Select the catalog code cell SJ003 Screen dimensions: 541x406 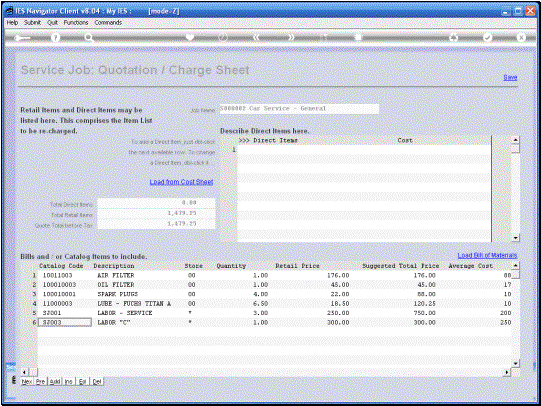[65, 322]
